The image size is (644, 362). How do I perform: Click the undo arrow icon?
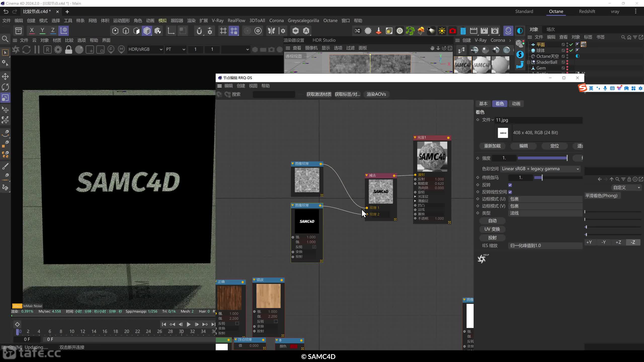point(6,11)
